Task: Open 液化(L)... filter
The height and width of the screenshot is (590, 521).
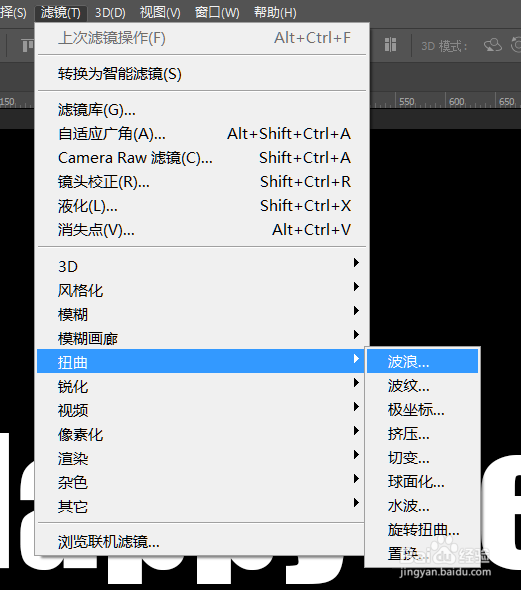Action: 202,206
